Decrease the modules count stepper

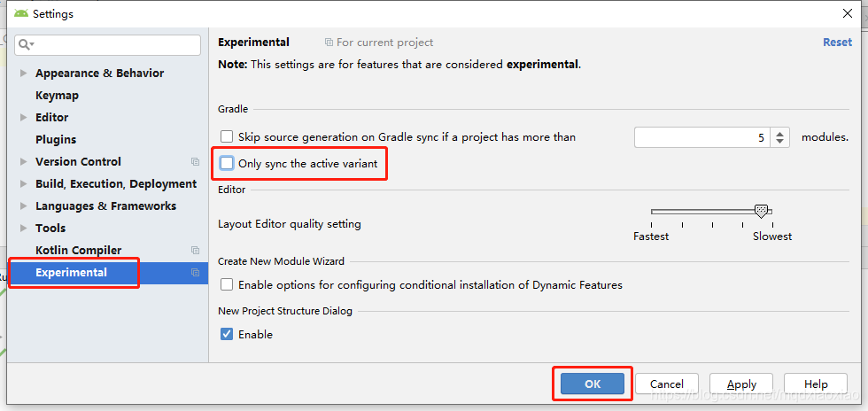coord(780,141)
